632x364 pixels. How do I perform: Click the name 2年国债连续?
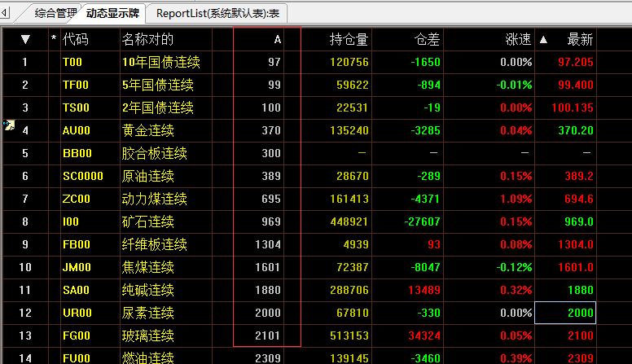(x=158, y=107)
